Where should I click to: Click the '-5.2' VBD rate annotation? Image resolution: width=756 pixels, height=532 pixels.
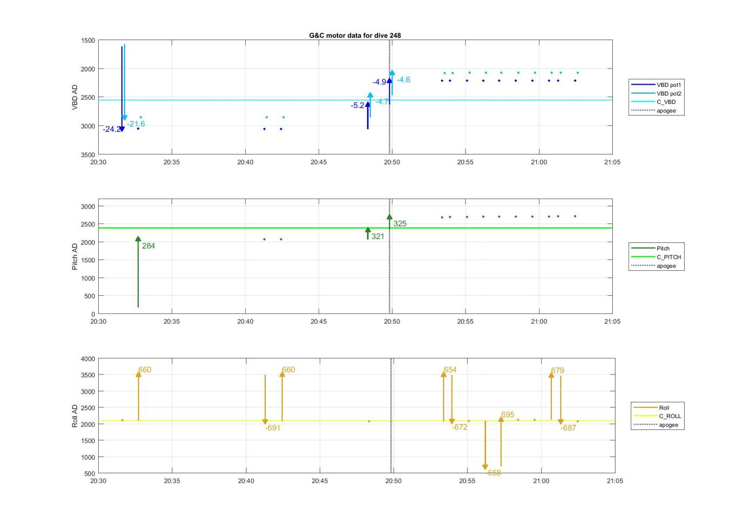[357, 105]
